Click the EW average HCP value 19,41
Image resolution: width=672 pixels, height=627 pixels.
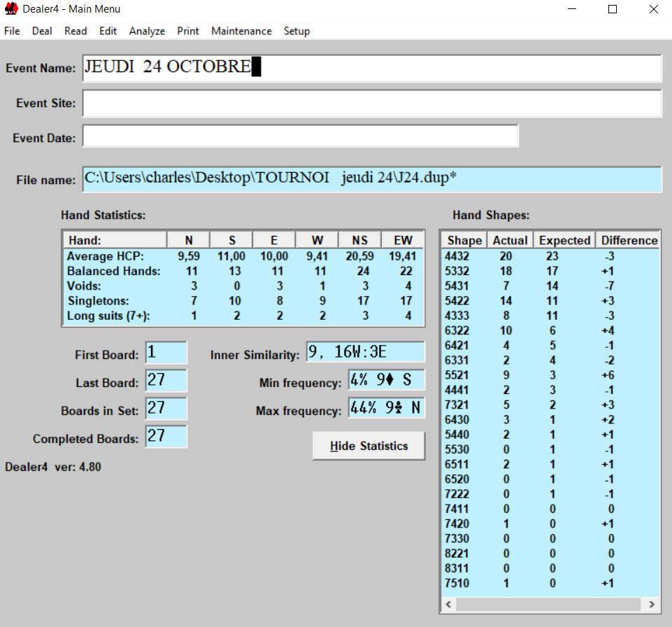pyautogui.click(x=402, y=256)
